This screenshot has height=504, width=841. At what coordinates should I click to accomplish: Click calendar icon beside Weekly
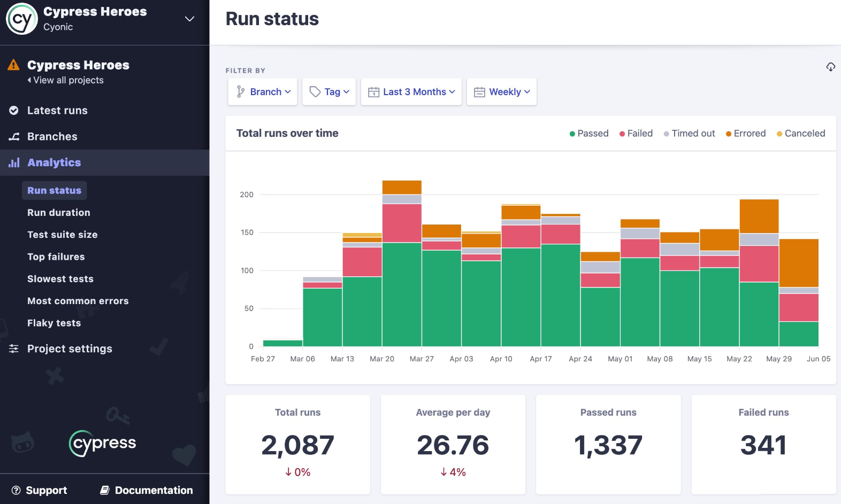coord(479,92)
